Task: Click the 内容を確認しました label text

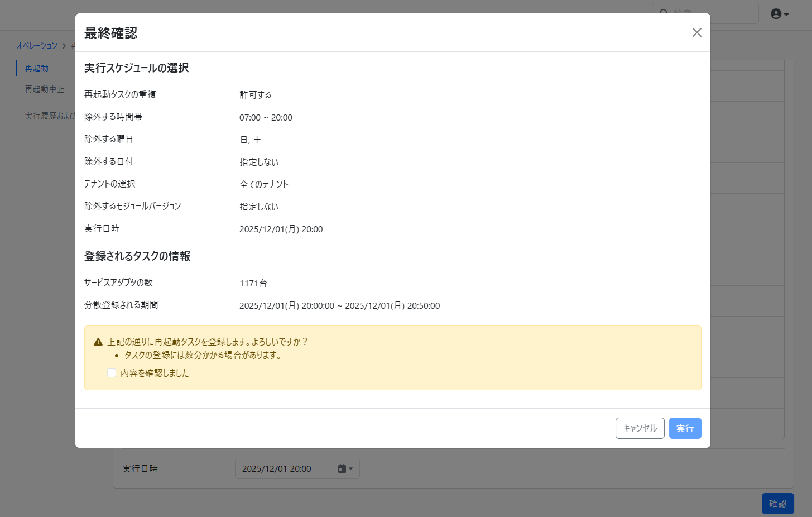Action: [155, 373]
